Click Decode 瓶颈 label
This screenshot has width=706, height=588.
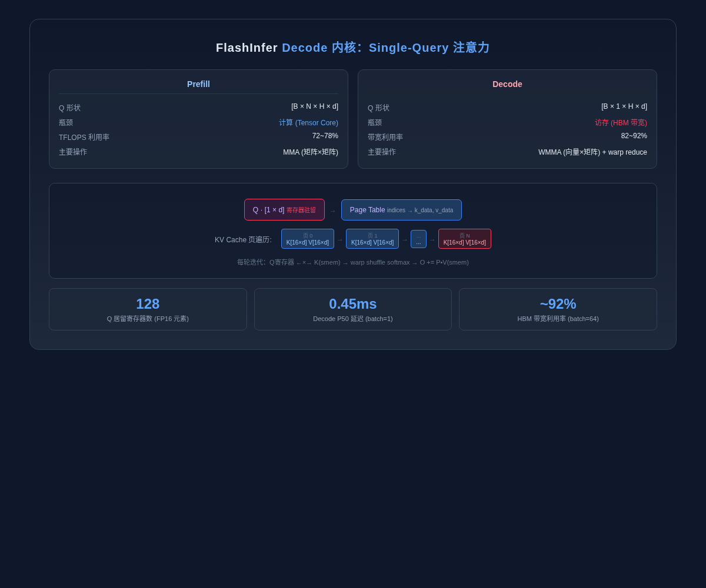(375, 123)
